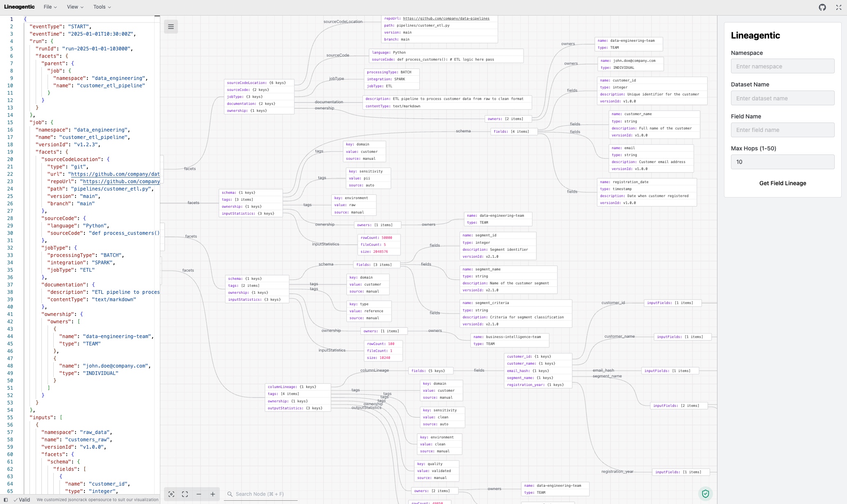Click the Max Hops value field
847x504 pixels.
(x=782, y=161)
